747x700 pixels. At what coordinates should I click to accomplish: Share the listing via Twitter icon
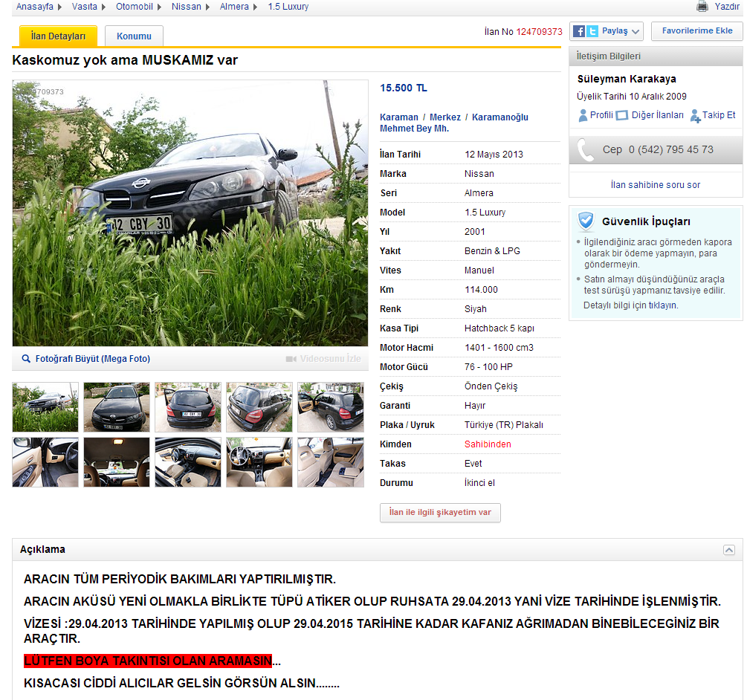[x=592, y=31]
